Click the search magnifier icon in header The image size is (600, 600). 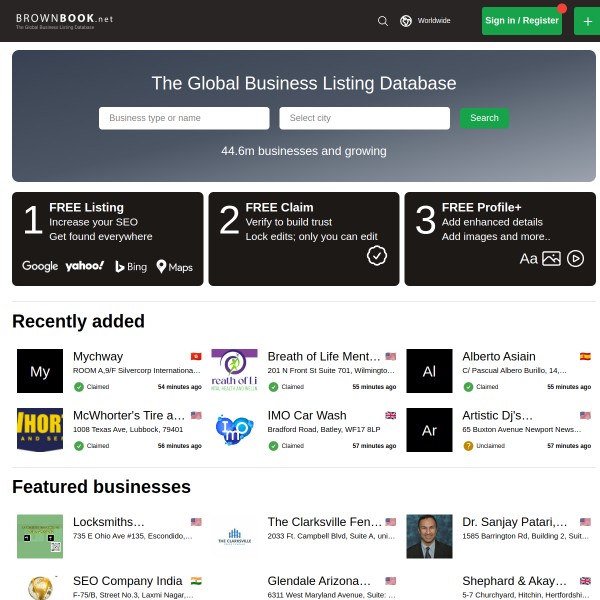(x=382, y=21)
